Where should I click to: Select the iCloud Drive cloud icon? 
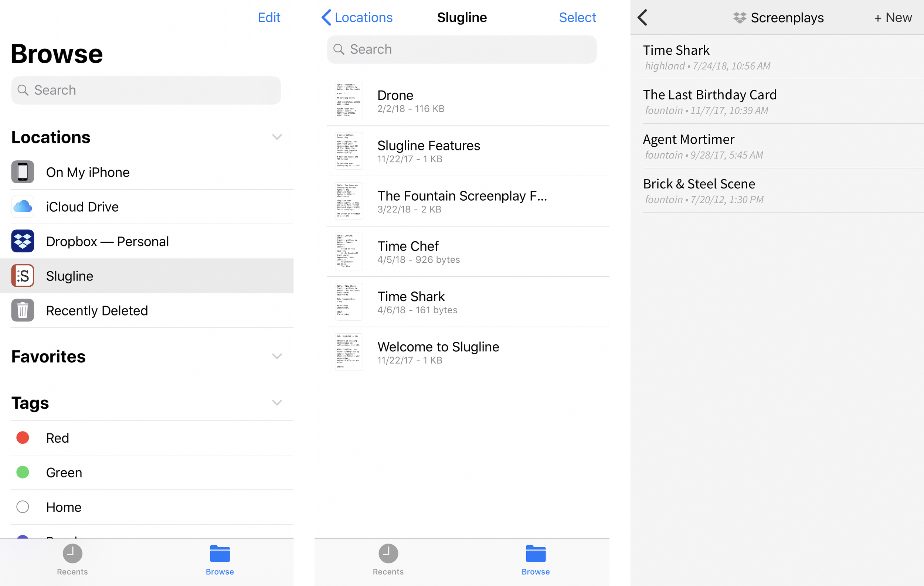pos(23,206)
